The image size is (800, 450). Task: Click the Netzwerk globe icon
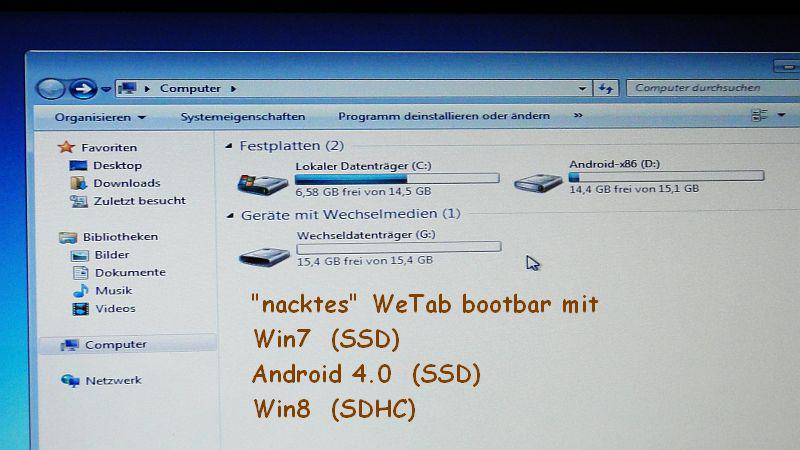70,381
